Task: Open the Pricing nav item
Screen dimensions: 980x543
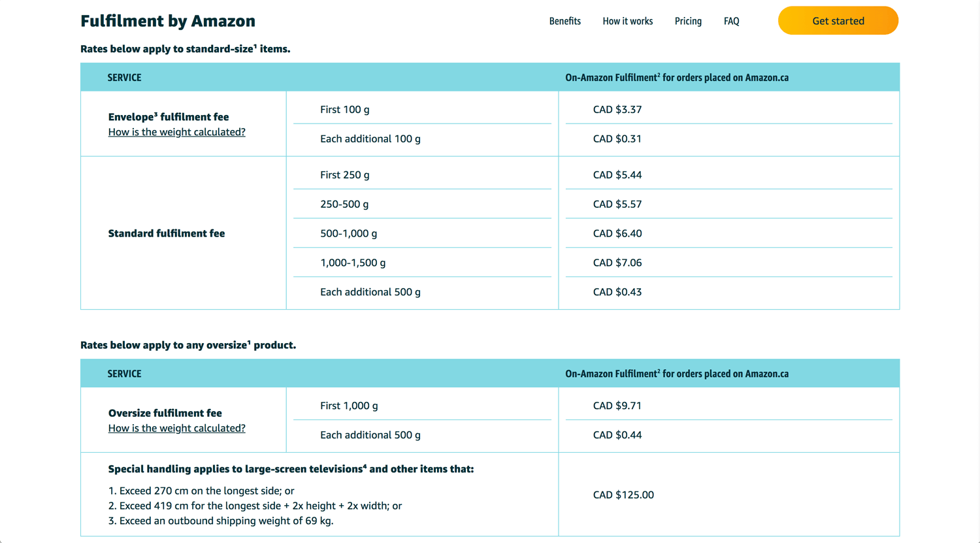Action: pyautogui.click(x=688, y=21)
